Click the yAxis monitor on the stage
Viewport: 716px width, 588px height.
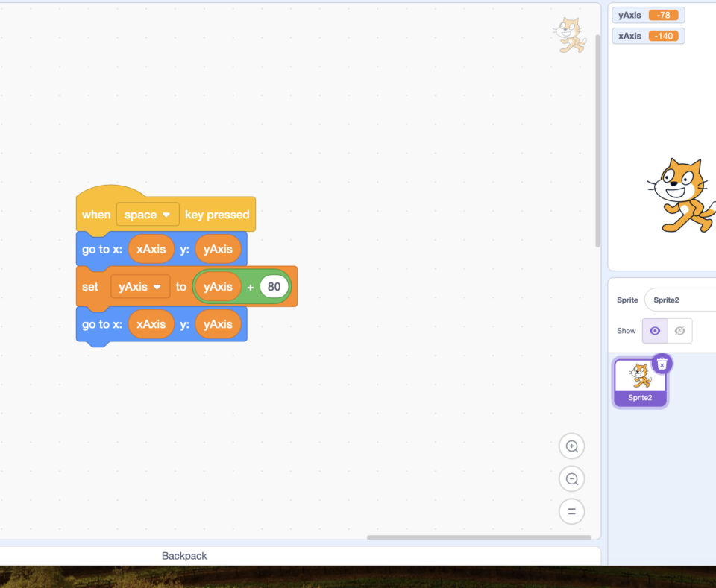click(x=647, y=14)
